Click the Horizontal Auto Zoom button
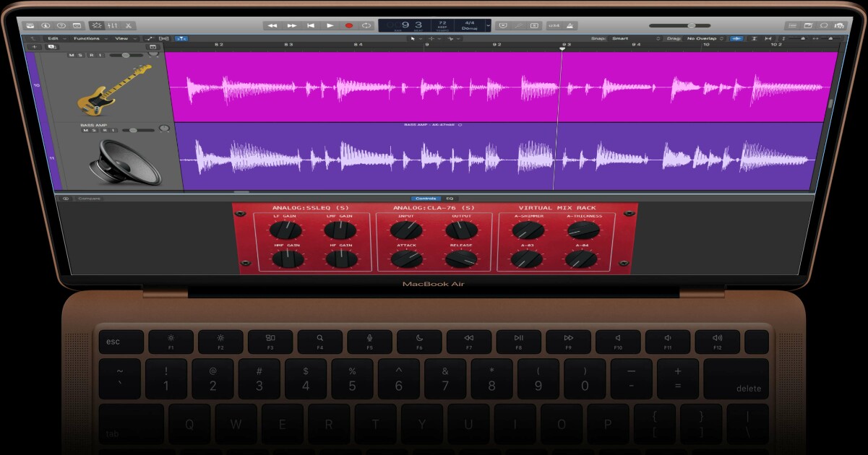Screen dimensions: 868x455 tap(768, 38)
